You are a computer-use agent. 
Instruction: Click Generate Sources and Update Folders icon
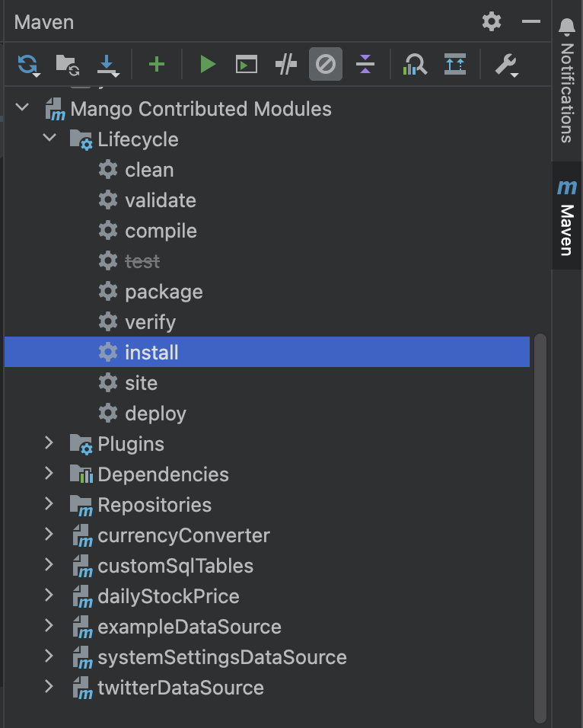(x=68, y=65)
